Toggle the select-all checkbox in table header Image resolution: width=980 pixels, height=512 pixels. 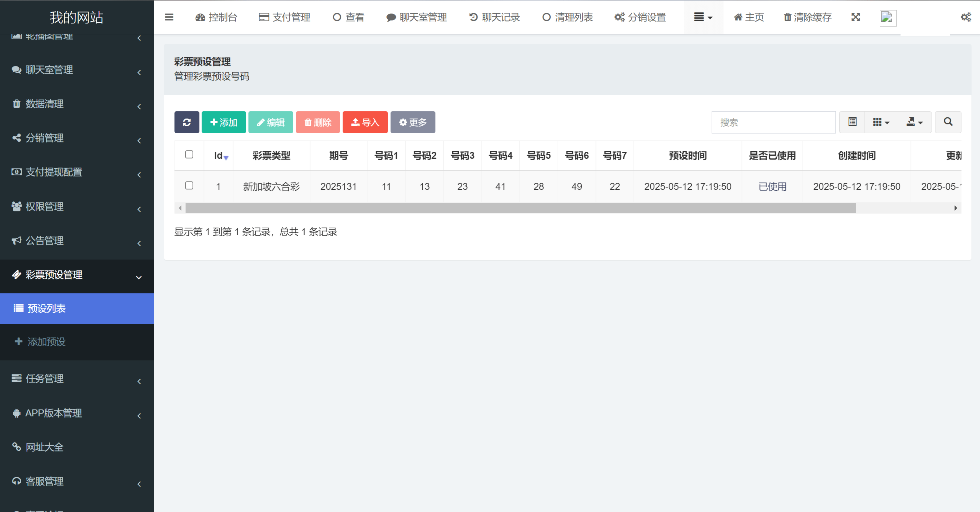point(189,155)
